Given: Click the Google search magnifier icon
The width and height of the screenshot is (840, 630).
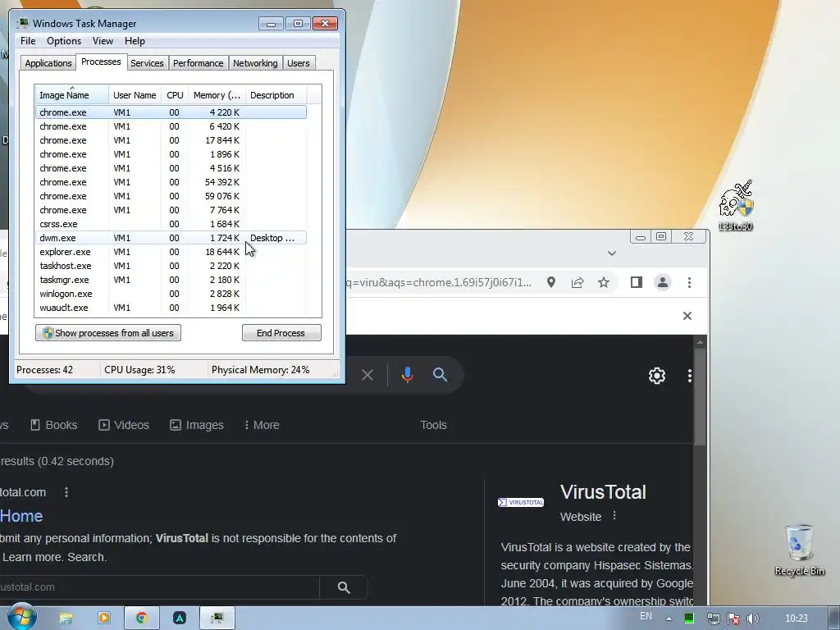Looking at the screenshot, I should coord(440,374).
